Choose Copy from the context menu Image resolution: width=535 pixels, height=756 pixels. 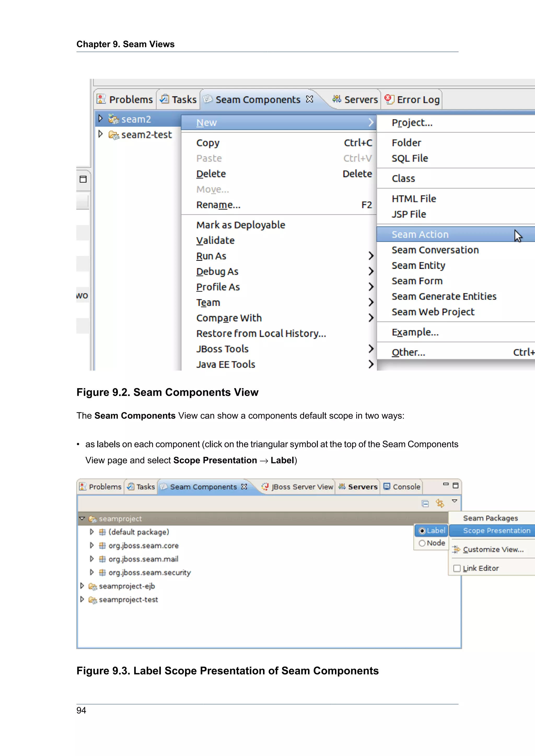[x=279, y=143]
